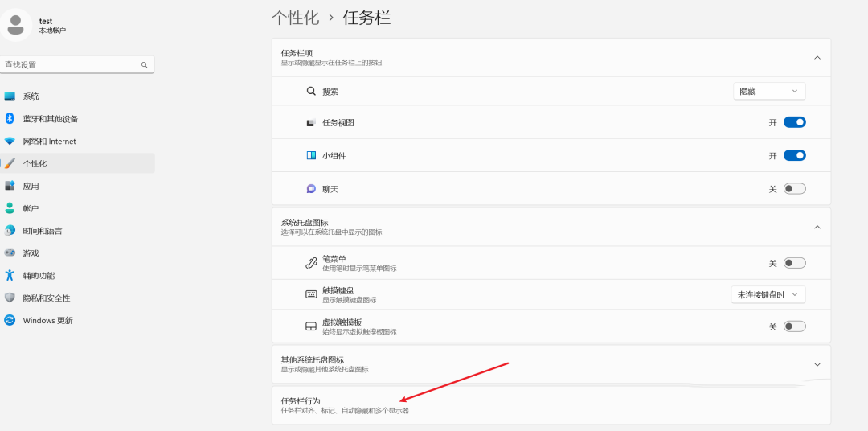
Task: Click the globe clock icon for 时间和语言
Action: click(x=10, y=231)
